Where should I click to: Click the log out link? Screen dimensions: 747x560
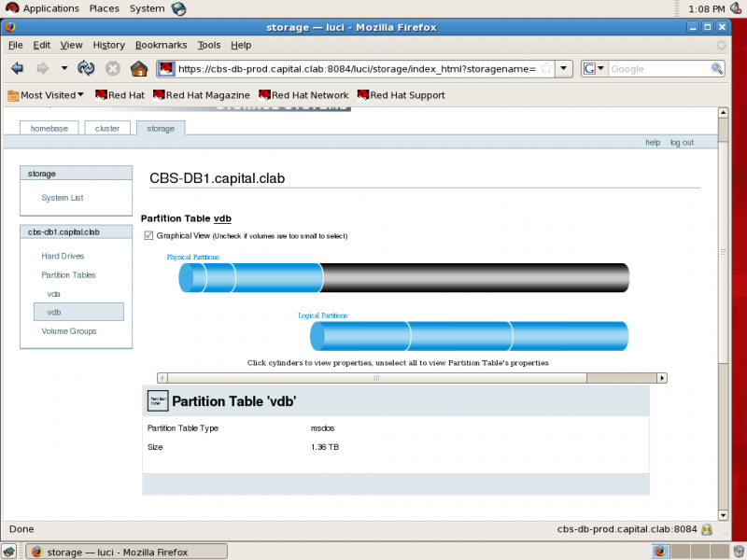coord(682,143)
